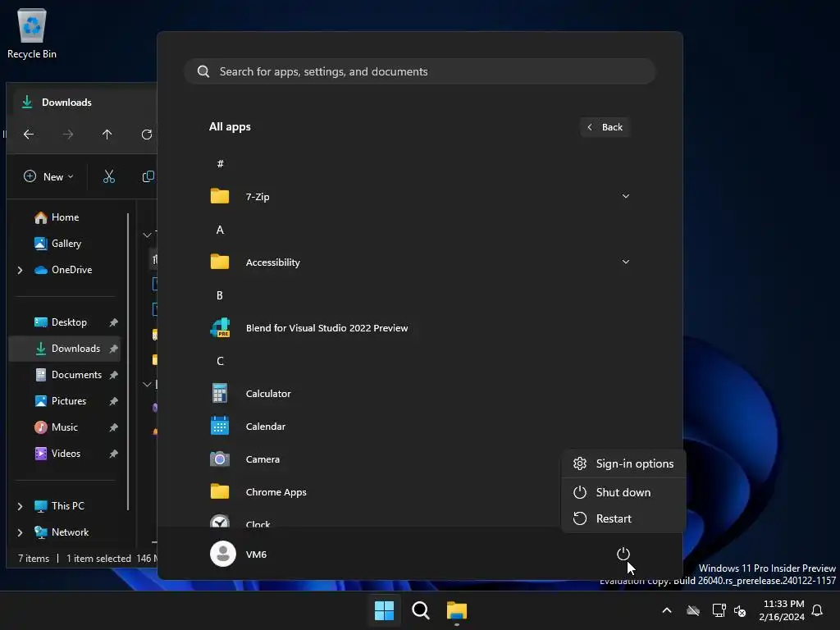Expand the Network tree node
Screen dimensions: 840x630
(20, 532)
